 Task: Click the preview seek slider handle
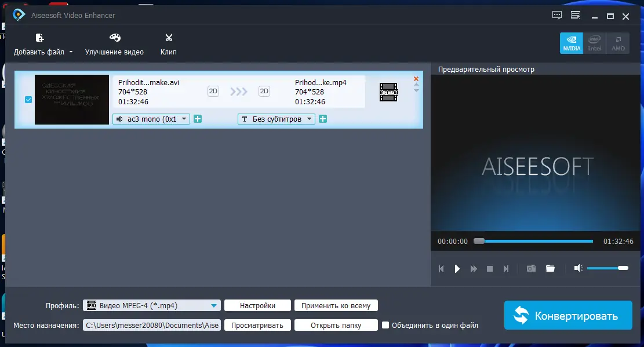click(479, 241)
